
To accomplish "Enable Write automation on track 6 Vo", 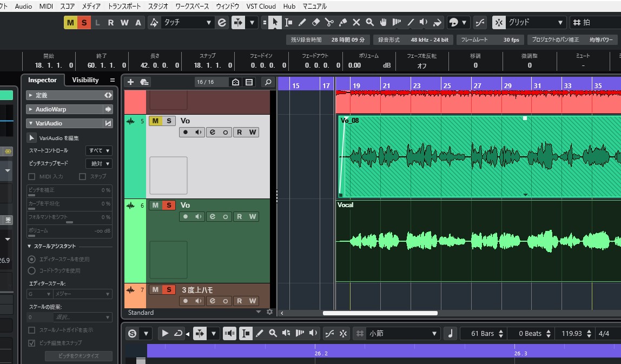I will point(253,217).
